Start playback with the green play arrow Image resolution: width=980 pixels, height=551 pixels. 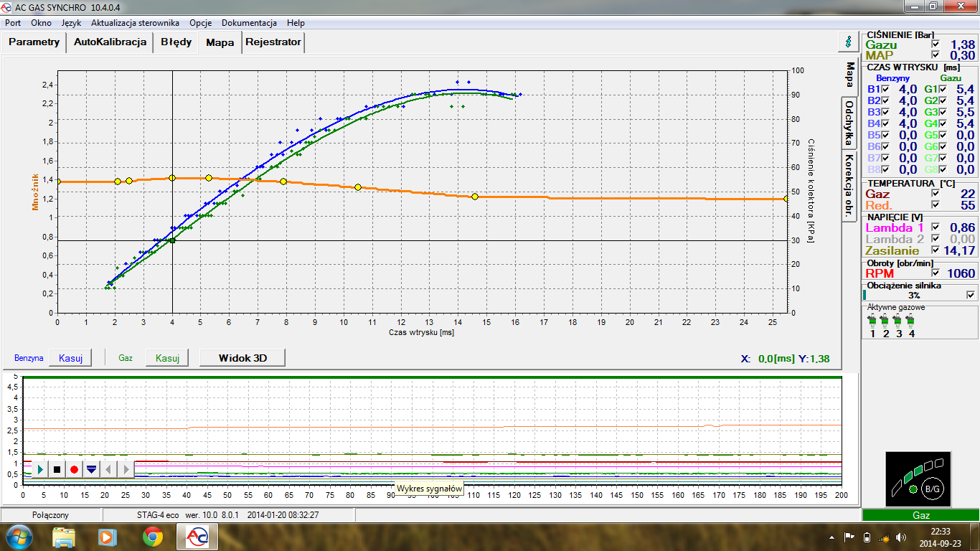(40, 469)
